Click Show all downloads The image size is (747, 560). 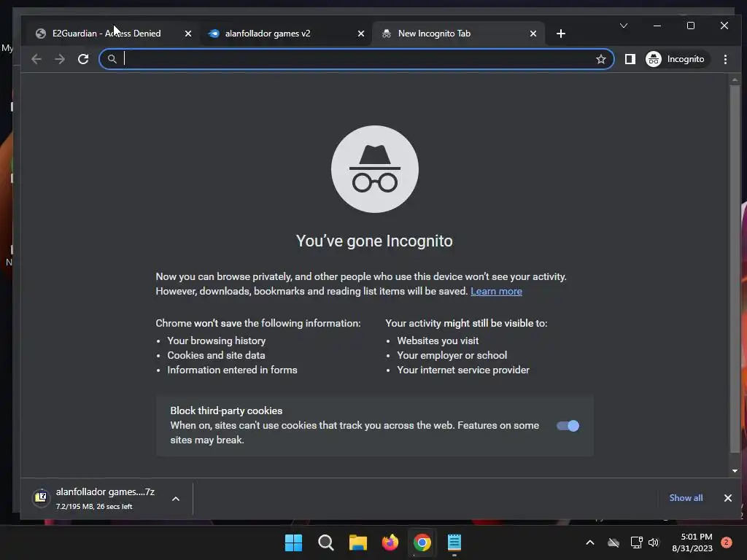[x=686, y=497]
